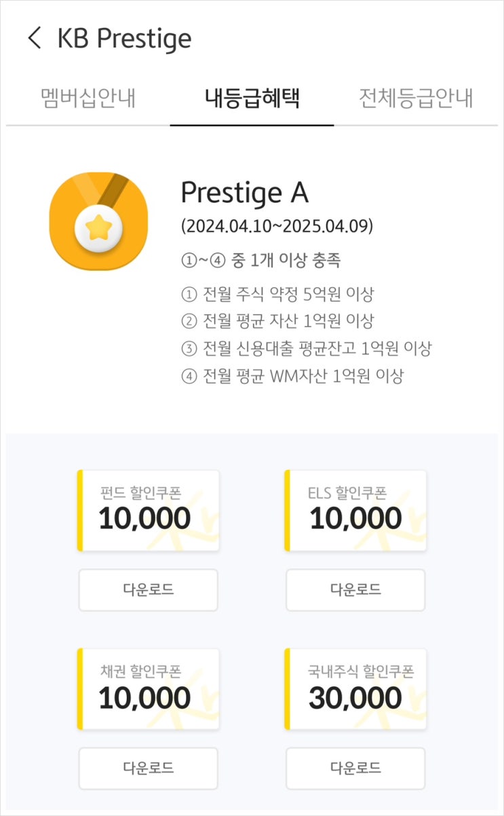Tap the back arrow next to KB Prestige
504x816 pixels.
tap(35, 38)
